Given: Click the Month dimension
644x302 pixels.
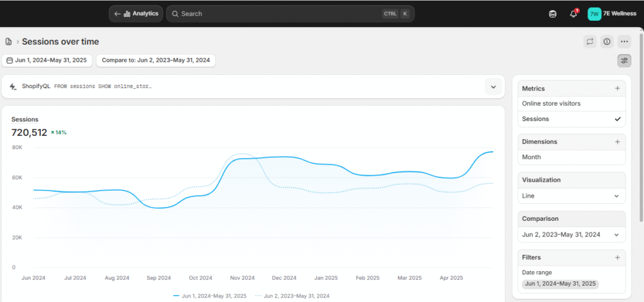Looking at the screenshot, I should 571,157.
